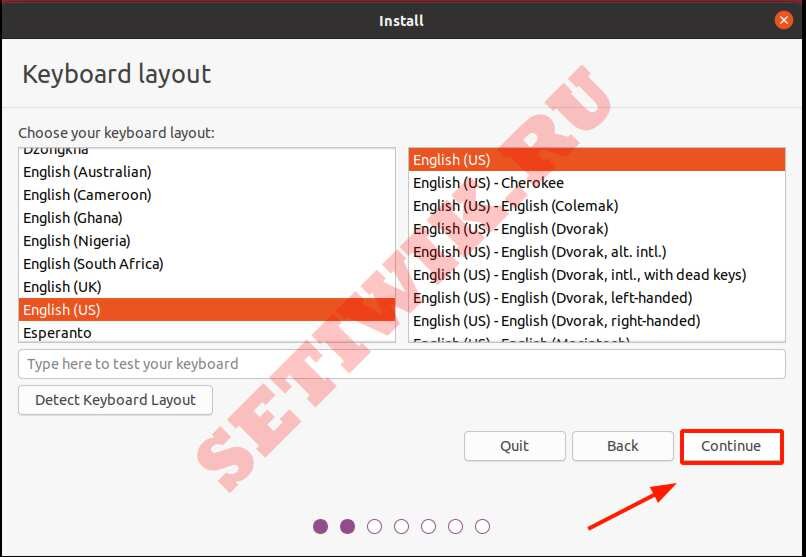This screenshot has height=557, width=806.
Task: Select plain English (US) variant in right list
Action: (597, 160)
